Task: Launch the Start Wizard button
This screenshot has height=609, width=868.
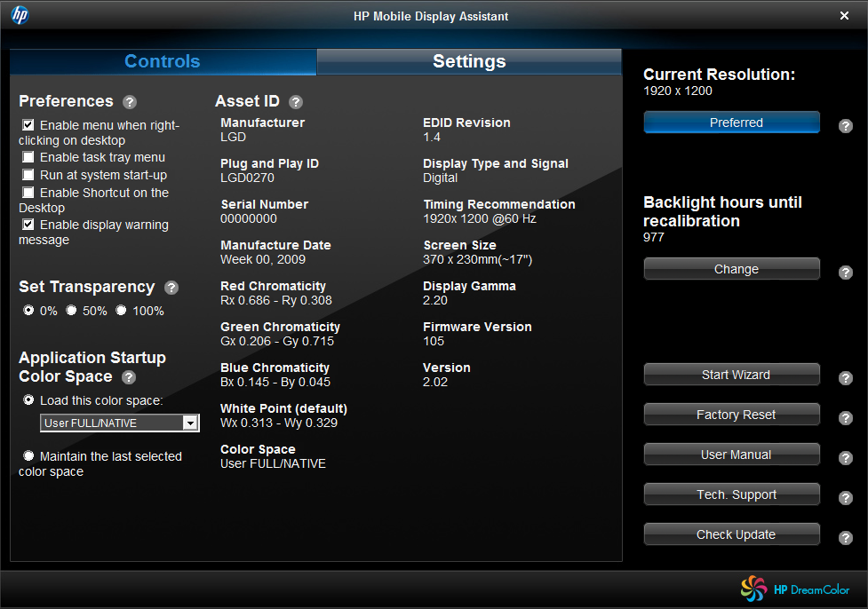Action: [731, 375]
